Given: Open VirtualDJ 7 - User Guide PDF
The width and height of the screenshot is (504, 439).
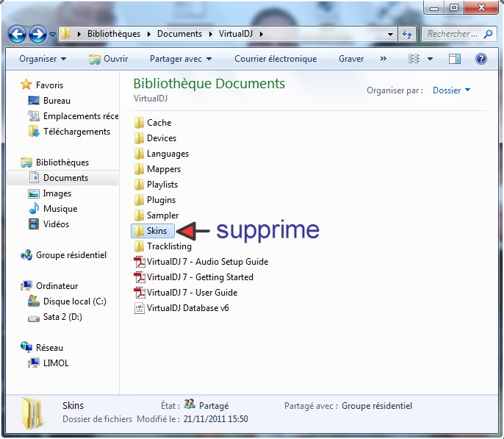Looking at the screenshot, I should click(191, 293).
